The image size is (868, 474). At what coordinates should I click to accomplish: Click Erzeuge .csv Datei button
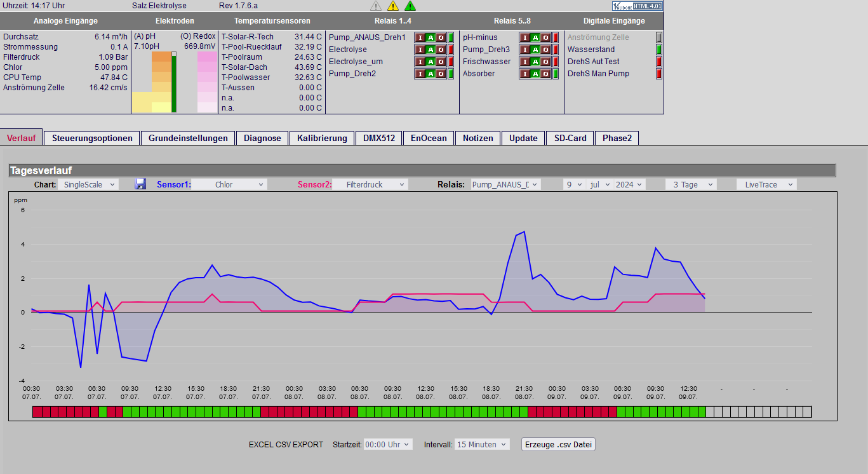click(558, 444)
